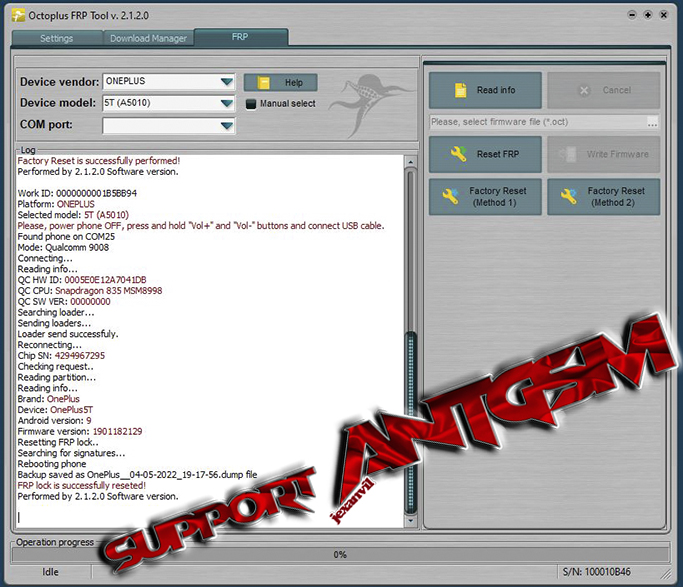
Task: Click log line 'Factory Reset is successfully performed!'
Action: 99,161
